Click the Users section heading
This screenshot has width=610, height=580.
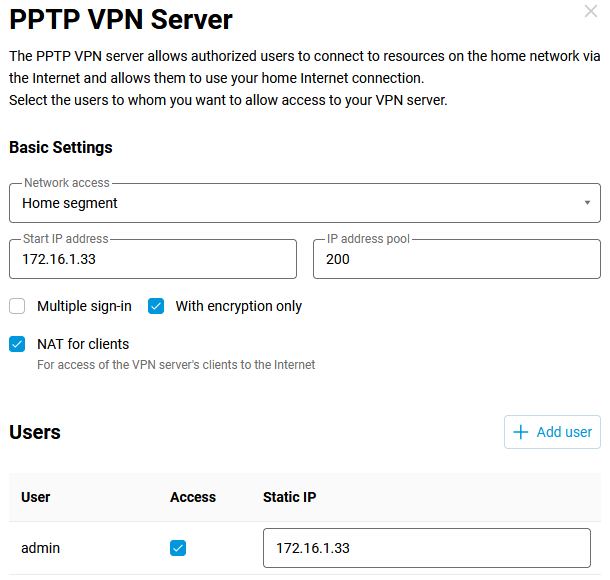pos(35,432)
